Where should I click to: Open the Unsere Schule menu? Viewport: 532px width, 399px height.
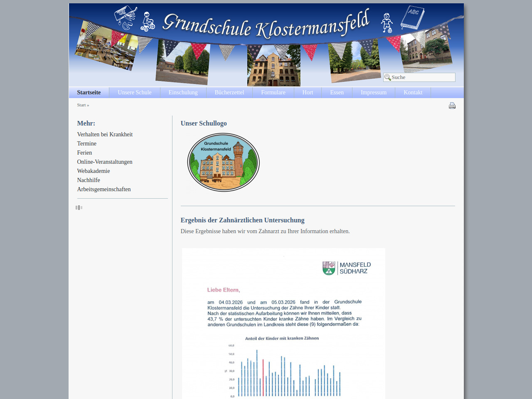tap(134, 92)
